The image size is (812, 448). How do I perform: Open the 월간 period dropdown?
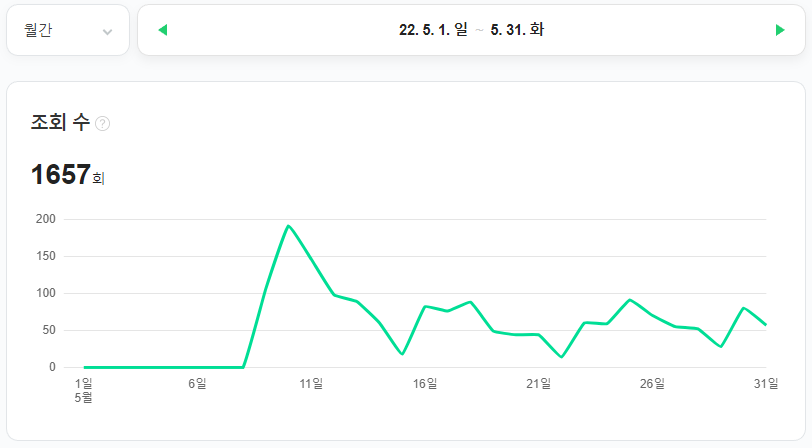point(68,30)
